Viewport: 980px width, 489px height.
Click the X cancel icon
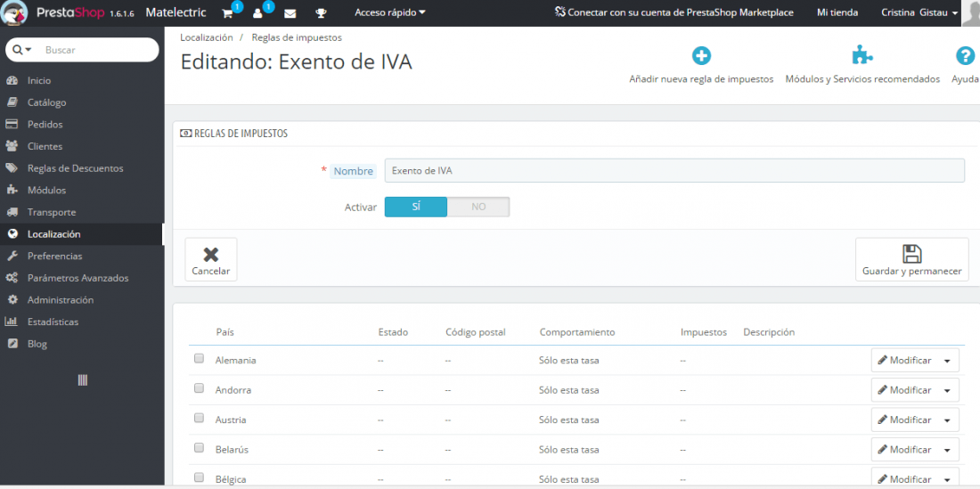pos(211,254)
